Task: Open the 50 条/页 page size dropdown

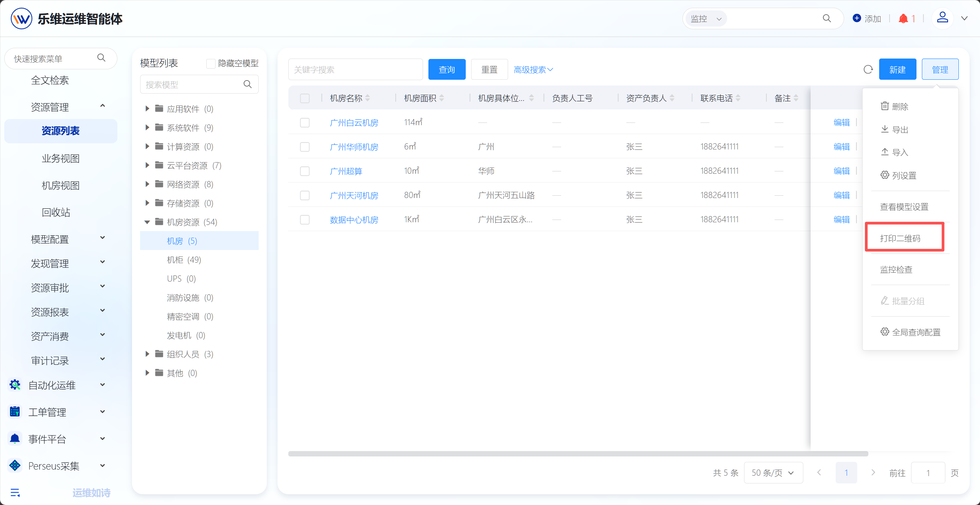Action: click(773, 473)
